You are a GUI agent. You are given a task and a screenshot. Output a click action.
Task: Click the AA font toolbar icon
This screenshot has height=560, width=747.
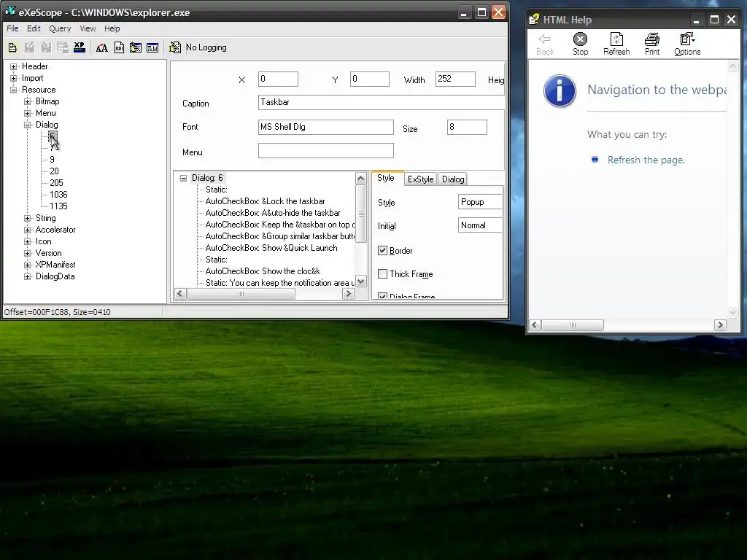point(102,47)
